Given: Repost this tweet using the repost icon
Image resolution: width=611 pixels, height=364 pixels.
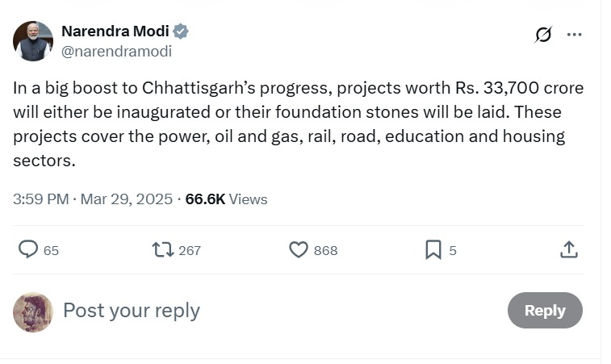Looking at the screenshot, I should (x=163, y=249).
